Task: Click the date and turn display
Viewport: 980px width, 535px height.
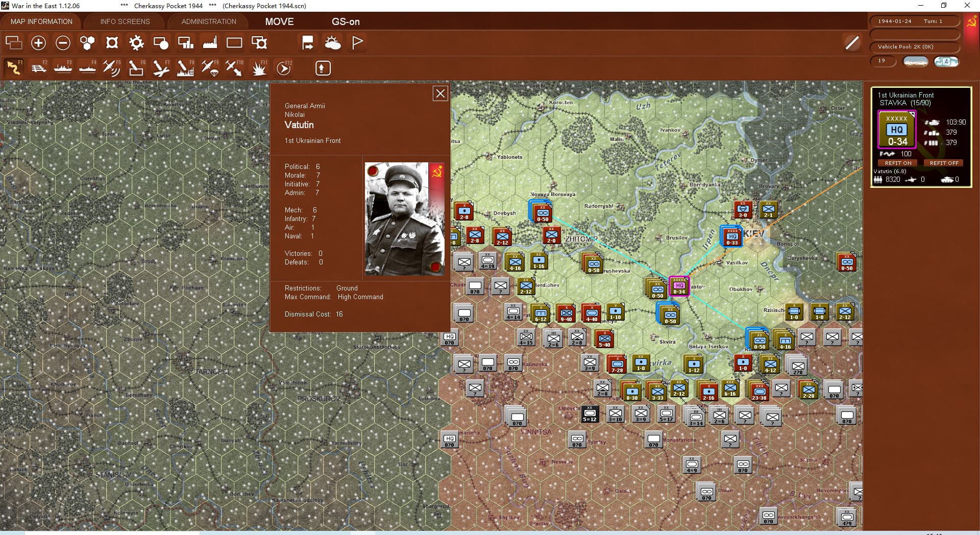Action: 914,21
